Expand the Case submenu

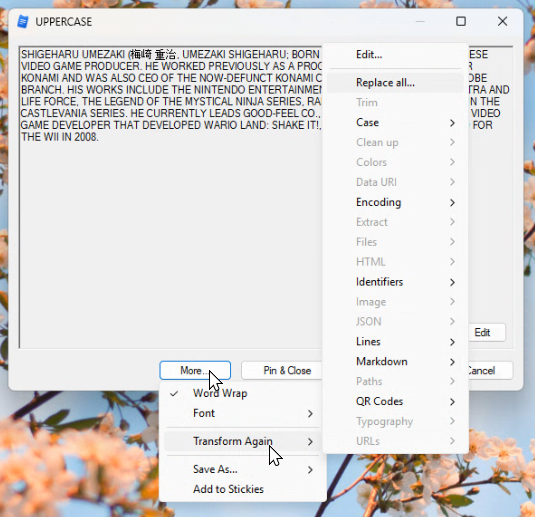(x=395, y=123)
